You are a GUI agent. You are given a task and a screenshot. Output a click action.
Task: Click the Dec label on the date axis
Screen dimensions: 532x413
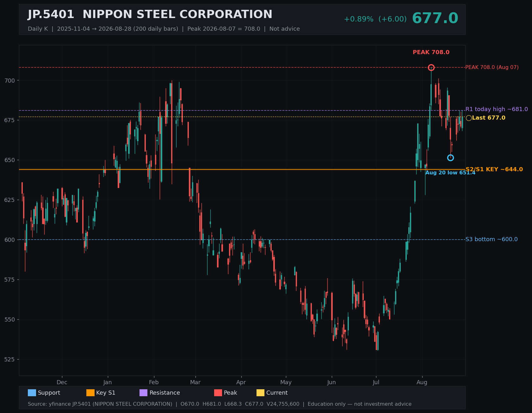(62, 382)
